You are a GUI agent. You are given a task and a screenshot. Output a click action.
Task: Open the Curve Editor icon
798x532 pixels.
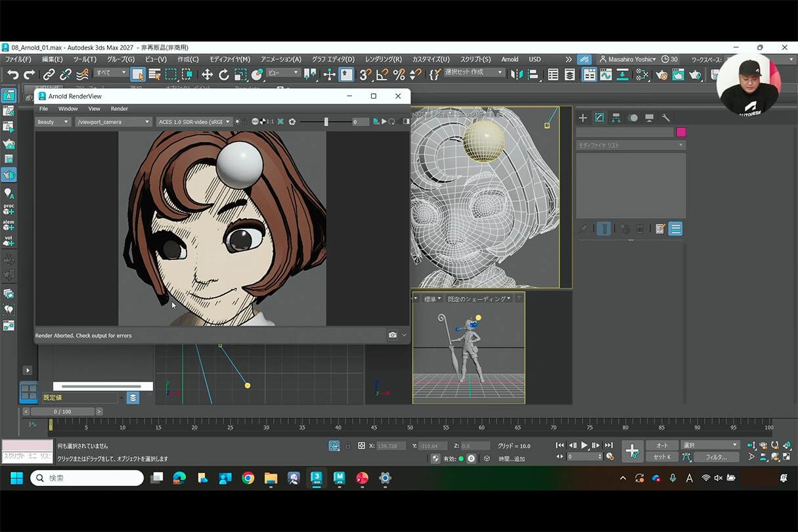(x=606, y=74)
